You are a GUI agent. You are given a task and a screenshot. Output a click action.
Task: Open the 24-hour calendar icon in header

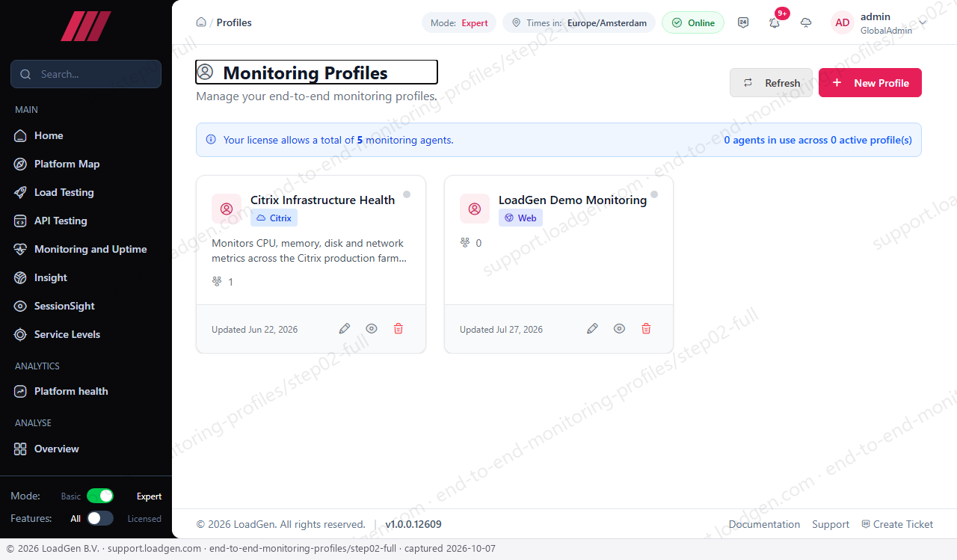[x=743, y=22]
